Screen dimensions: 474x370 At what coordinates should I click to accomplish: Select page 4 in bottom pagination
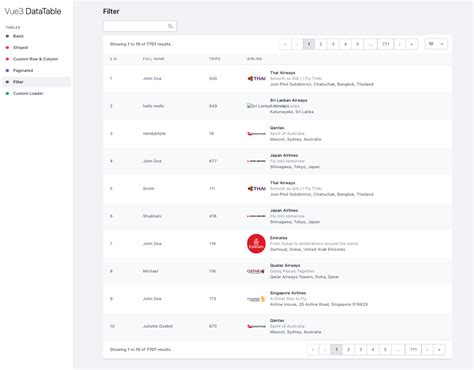pos(373,349)
